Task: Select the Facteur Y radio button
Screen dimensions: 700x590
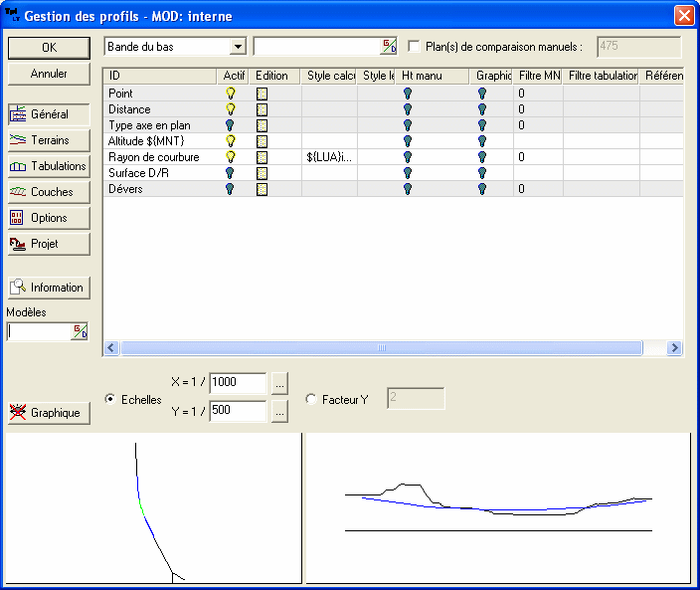Action: 311,399
